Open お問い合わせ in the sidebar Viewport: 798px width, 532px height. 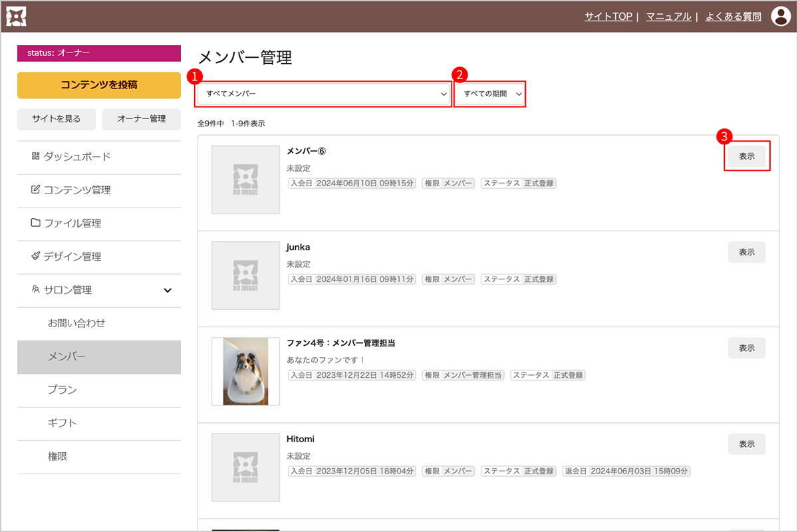(x=76, y=324)
